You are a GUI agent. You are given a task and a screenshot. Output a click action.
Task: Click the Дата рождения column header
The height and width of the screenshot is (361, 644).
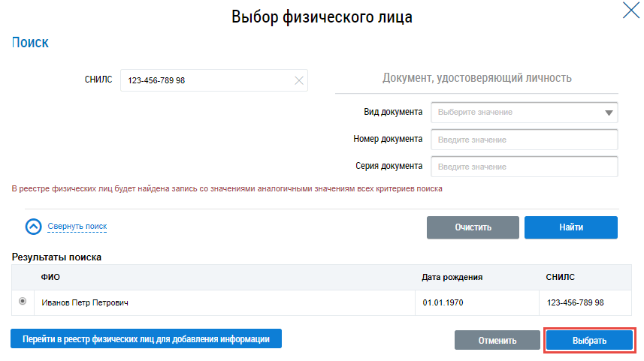[x=452, y=277]
